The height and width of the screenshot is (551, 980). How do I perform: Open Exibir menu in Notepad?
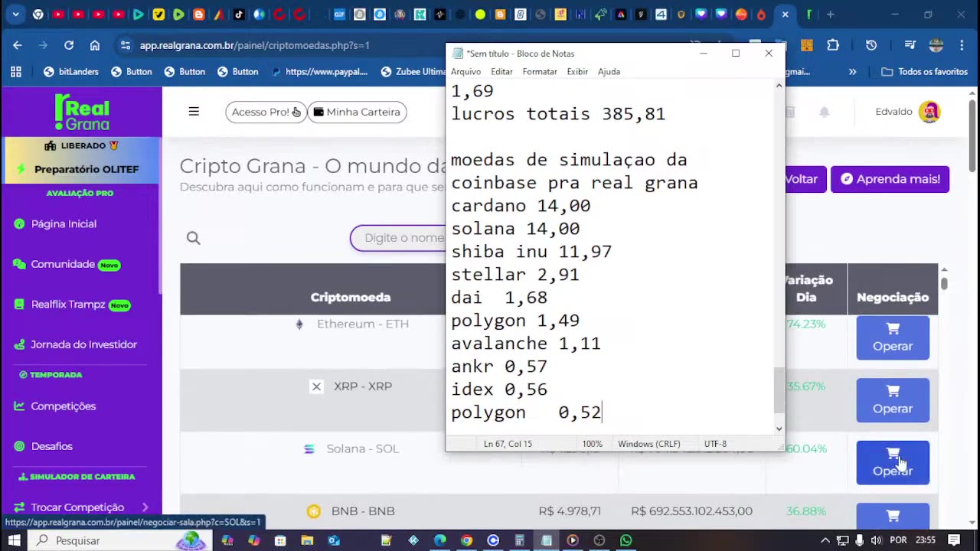click(577, 71)
